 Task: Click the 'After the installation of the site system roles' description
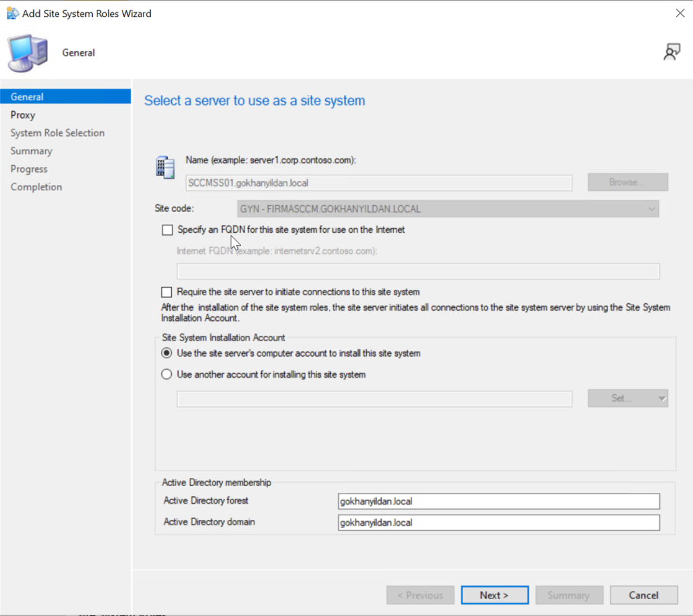click(416, 313)
